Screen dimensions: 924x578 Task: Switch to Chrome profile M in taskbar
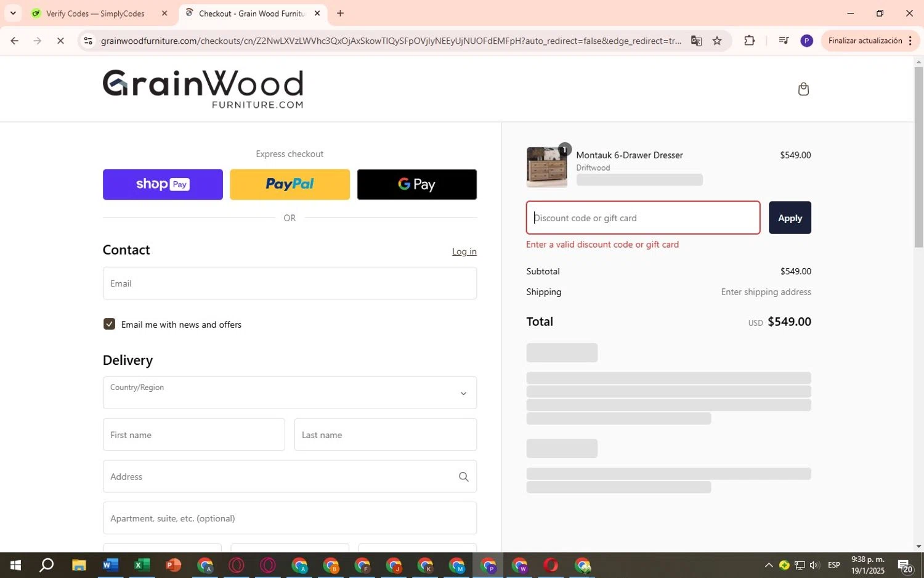coord(456,565)
